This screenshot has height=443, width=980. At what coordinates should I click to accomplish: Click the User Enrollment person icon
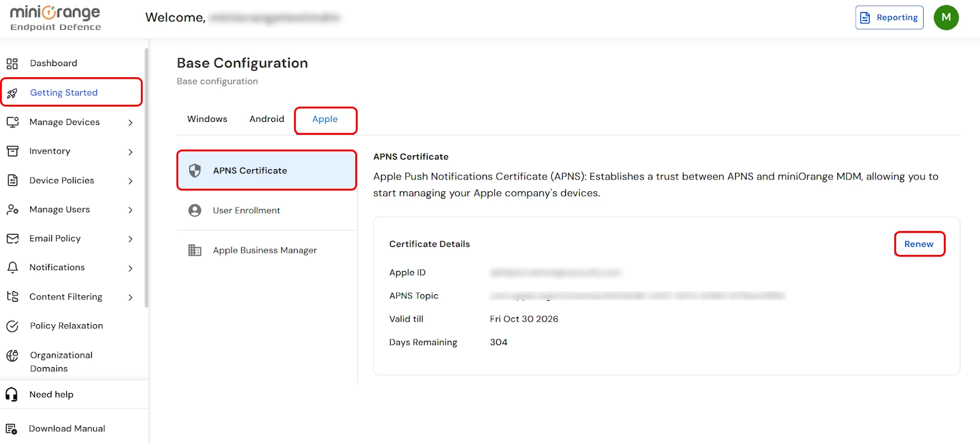coord(195,211)
